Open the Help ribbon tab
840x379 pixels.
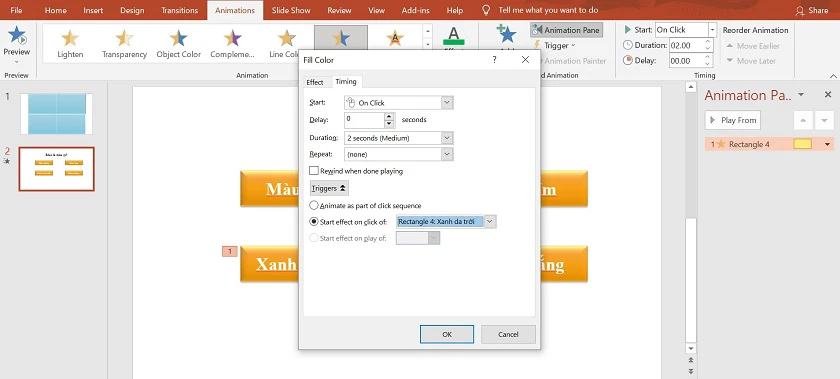pyautogui.click(x=455, y=10)
